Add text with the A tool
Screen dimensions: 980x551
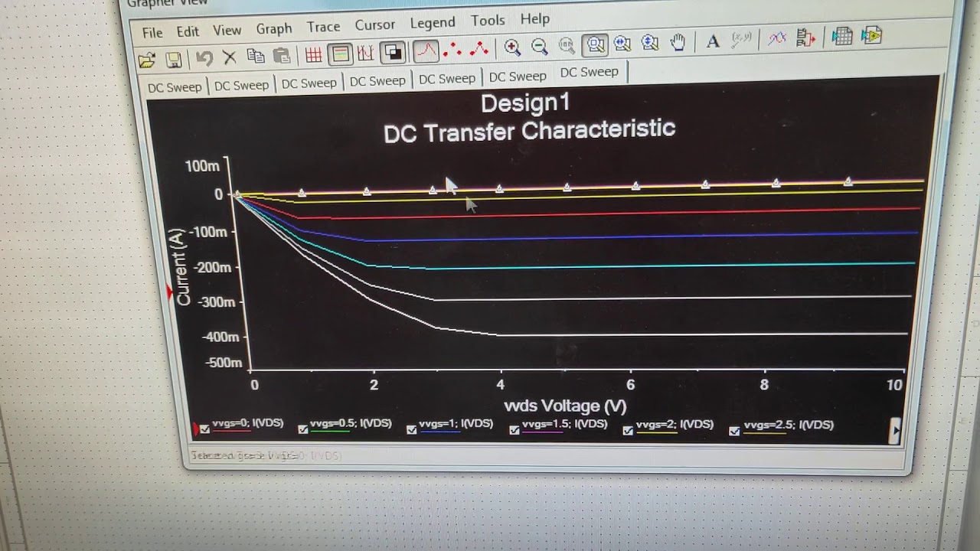[x=713, y=41]
